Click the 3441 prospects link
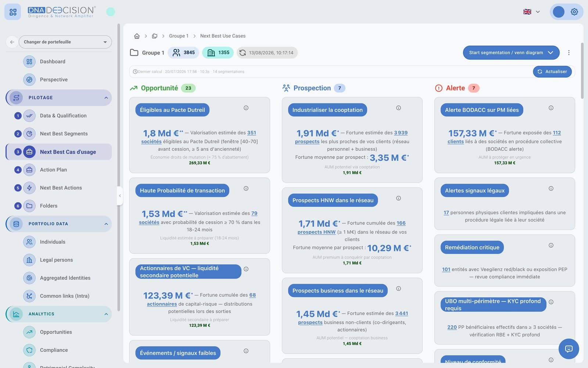The image size is (588, 368). pyautogui.click(x=402, y=313)
